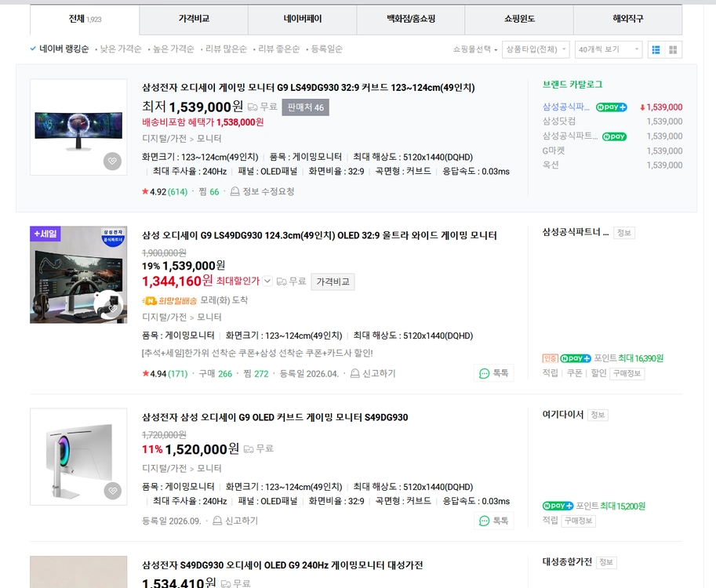This screenshot has height=588, width=716.
Task: Open 삼성 오디세이 G9 울트라 와이드 title
Action: point(319,235)
